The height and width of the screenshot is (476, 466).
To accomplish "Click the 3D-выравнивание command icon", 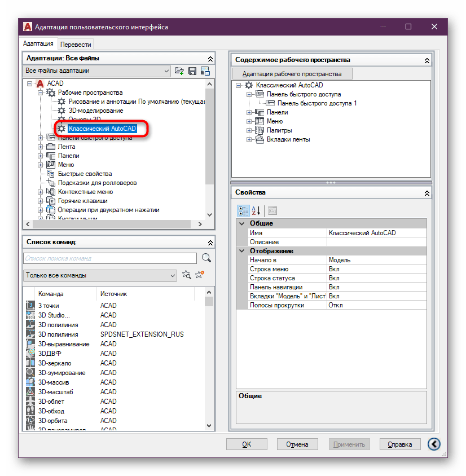I will (30, 343).
